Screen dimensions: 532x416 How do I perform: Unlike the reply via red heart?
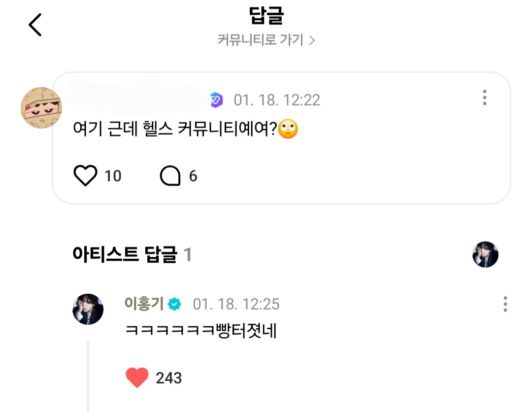pos(137,378)
